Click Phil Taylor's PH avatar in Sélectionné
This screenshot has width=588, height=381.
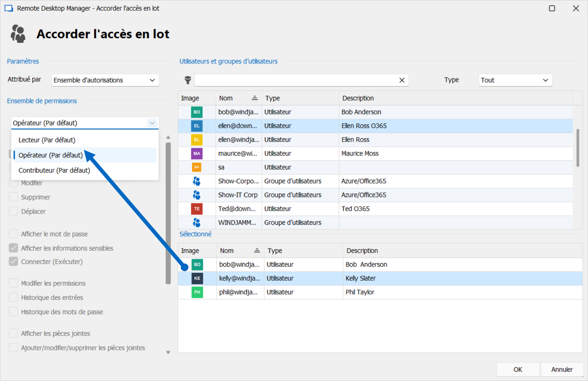[x=197, y=292]
